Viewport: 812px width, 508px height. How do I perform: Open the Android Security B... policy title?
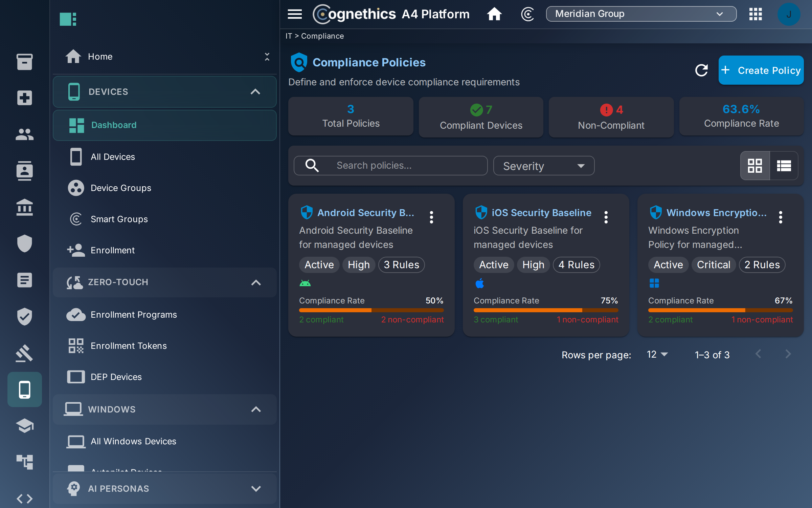(366, 213)
